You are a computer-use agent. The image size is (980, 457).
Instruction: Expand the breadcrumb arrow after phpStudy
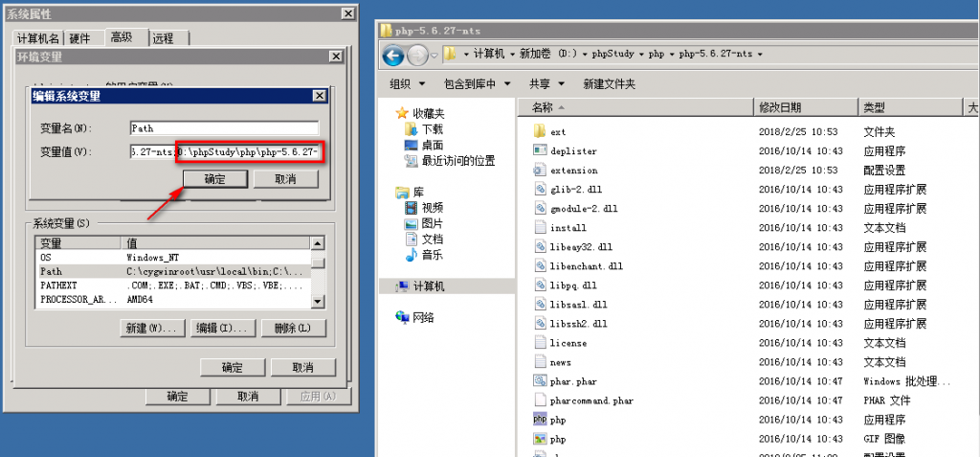tap(639, 55)
